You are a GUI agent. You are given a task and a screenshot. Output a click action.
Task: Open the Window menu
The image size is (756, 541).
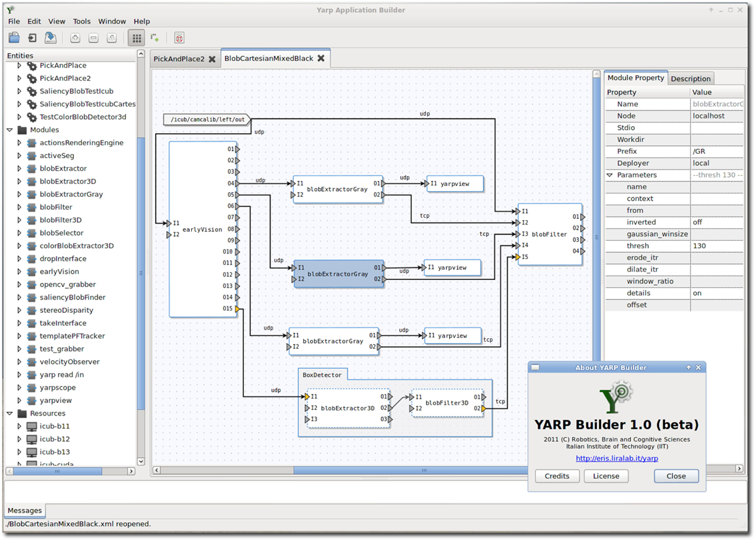pos(112,21)
